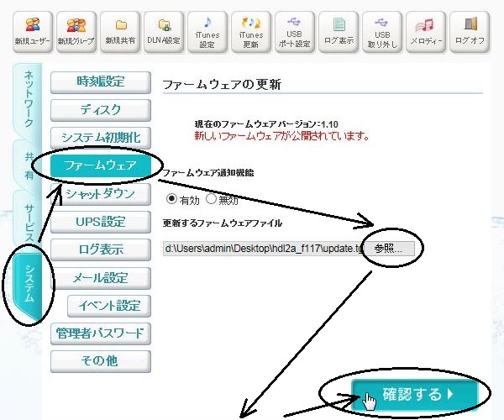Viewport: 504px width, 420px height.
Task: Switch to the 共有 side tab
Action: [29, 165]
